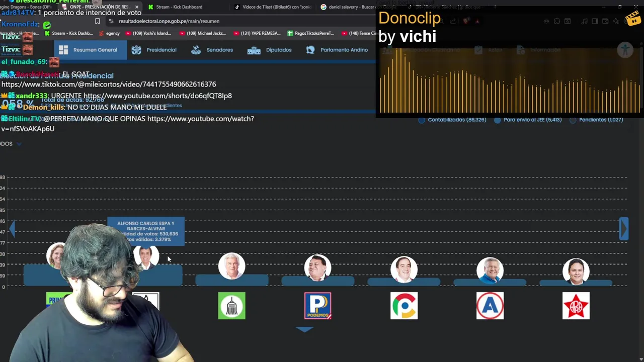Open the PagosTiktoksPerreT... bookmark
This screenshot has height=362, width=644.
point(310,33)
